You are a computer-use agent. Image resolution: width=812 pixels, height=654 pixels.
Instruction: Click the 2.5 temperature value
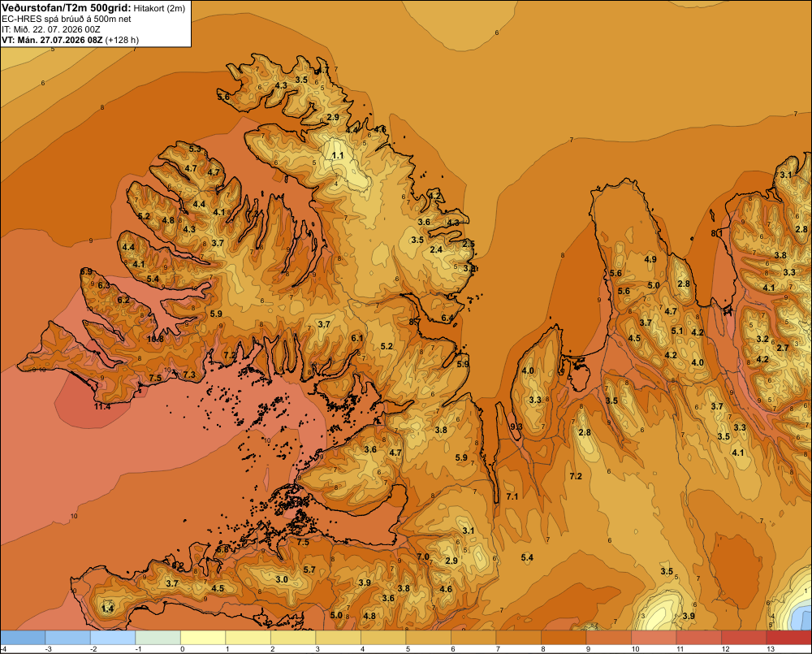coord(469,244)
